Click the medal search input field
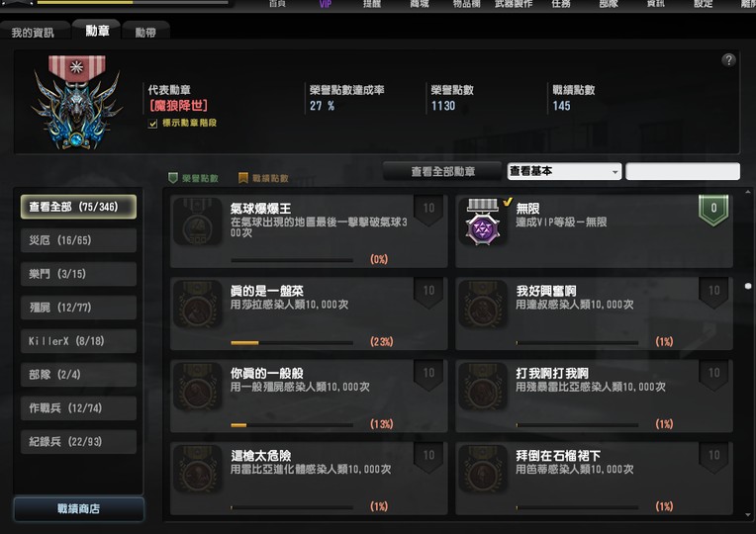756x534 pixels. [x=682, y=171]
